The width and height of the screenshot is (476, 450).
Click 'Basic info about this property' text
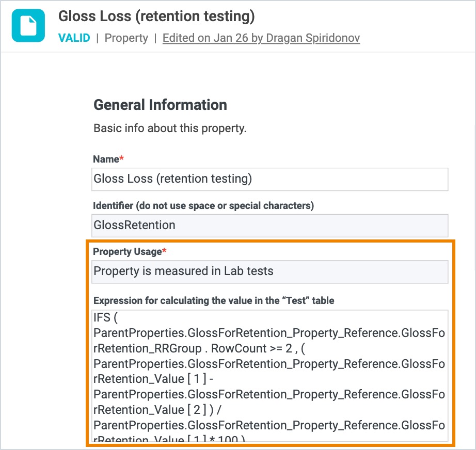pos(170,128)
